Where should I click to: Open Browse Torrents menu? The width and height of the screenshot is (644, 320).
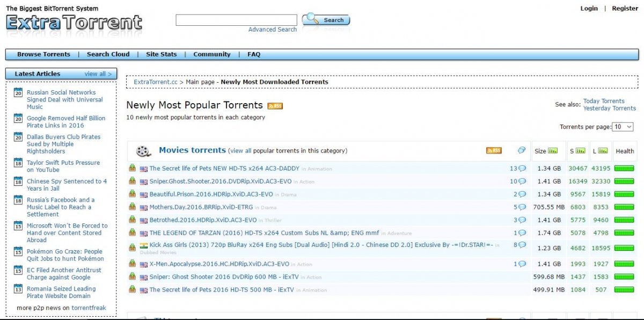(x=43, y=54)
